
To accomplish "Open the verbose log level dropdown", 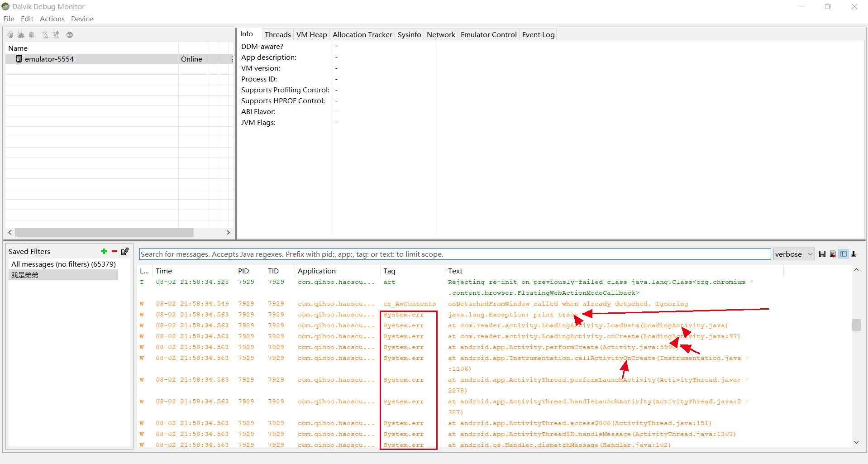I will point(794,254).
